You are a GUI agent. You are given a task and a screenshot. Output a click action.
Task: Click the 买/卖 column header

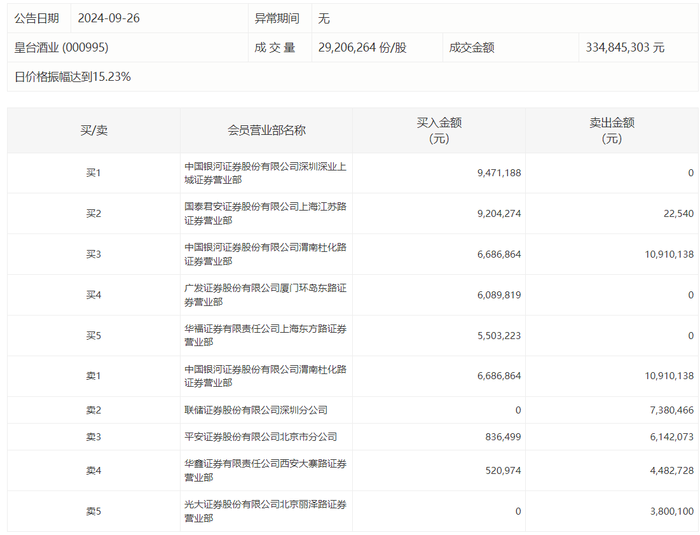pyautogui.click(x=94, y=130)
